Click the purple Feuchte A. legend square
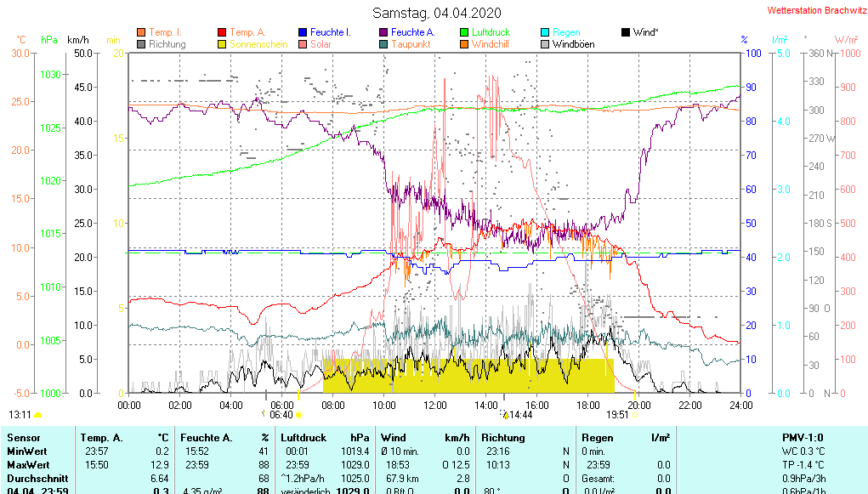The width and height of the screenshot is (868, 494). click(383, 32)
